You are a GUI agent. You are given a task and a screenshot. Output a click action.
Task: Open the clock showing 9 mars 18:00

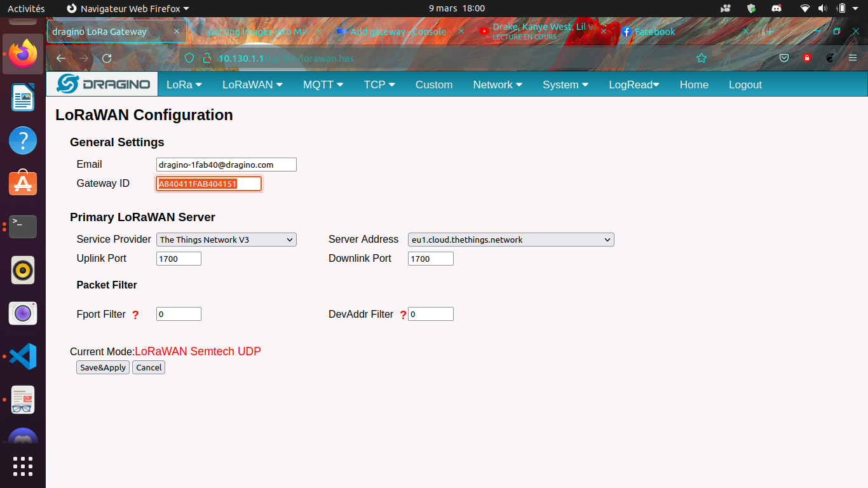[x=457, y=8]
